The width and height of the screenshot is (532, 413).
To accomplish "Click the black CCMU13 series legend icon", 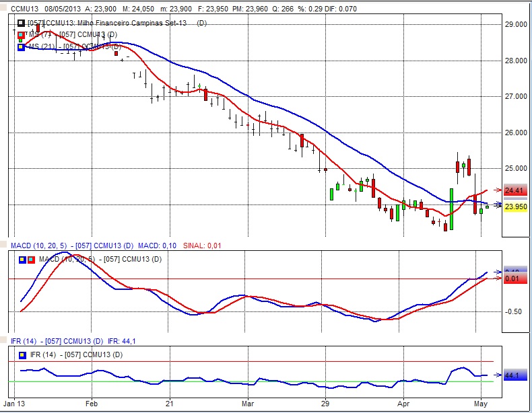I will tap(22, 23).
